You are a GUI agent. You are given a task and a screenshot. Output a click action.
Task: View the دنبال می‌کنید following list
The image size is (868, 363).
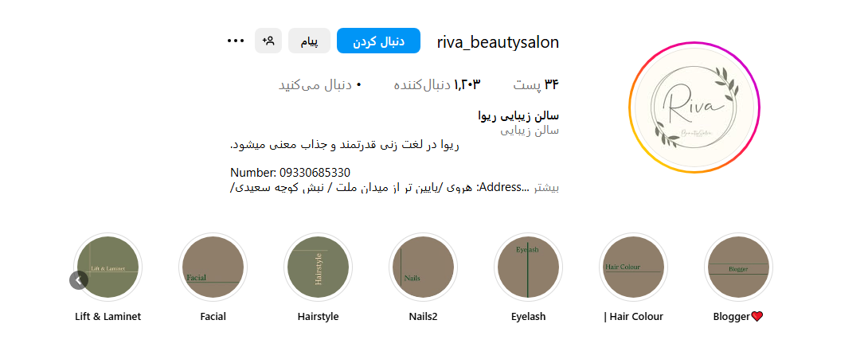319,84
